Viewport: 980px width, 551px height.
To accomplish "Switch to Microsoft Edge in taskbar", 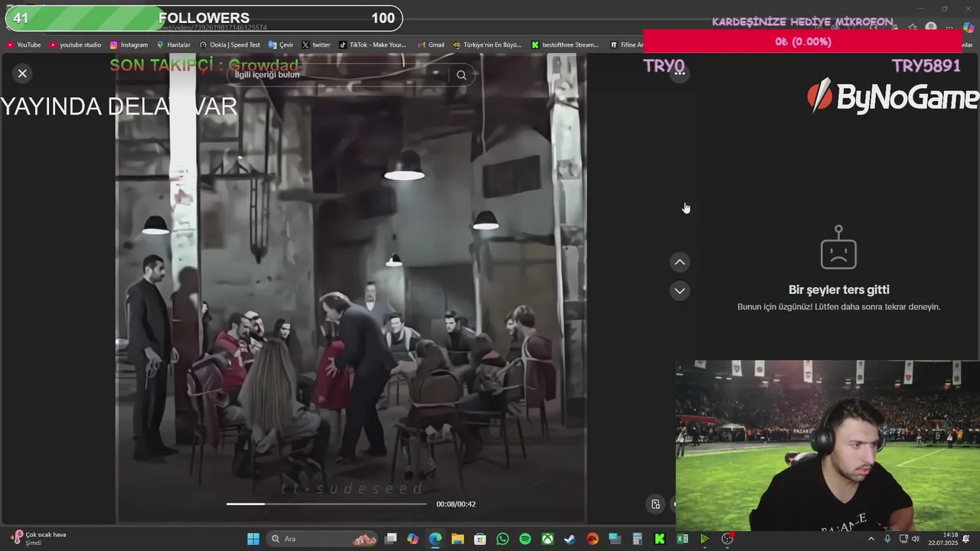I will click(x=435, y=539).
